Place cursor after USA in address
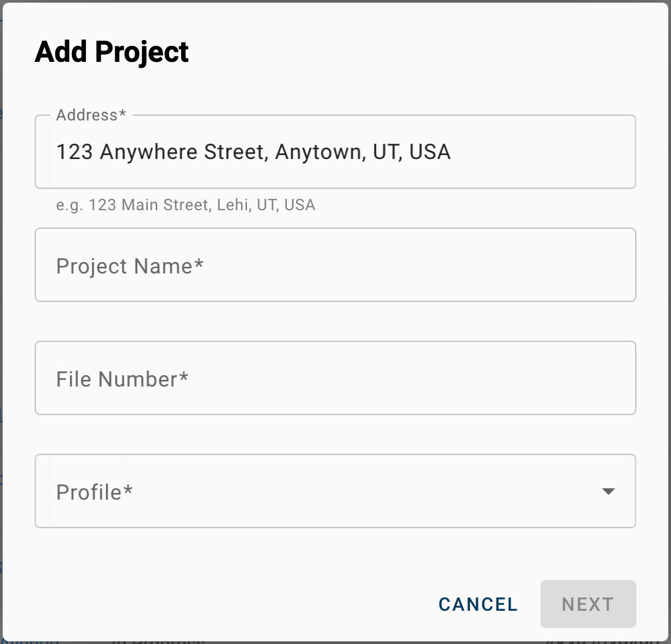 452,152
